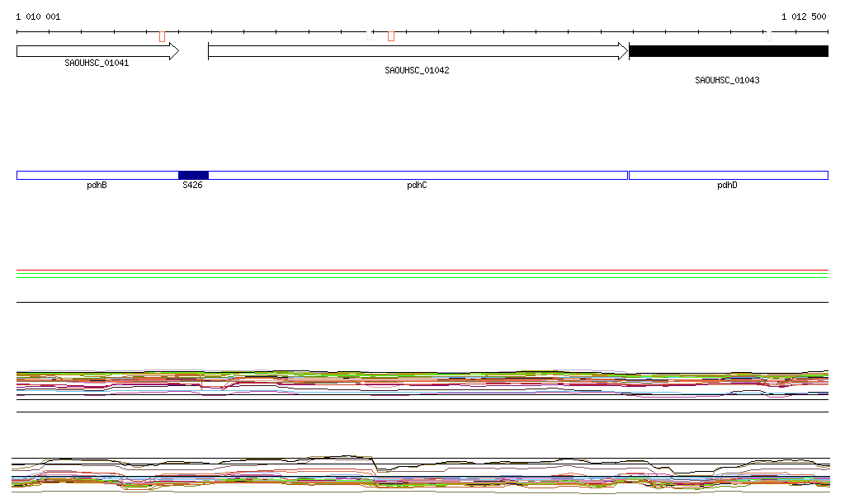Screen dimensions: 845x504
Task: Click the start coordinate 1 010 001
Action: pyautogui.click(x=38, y=16)
